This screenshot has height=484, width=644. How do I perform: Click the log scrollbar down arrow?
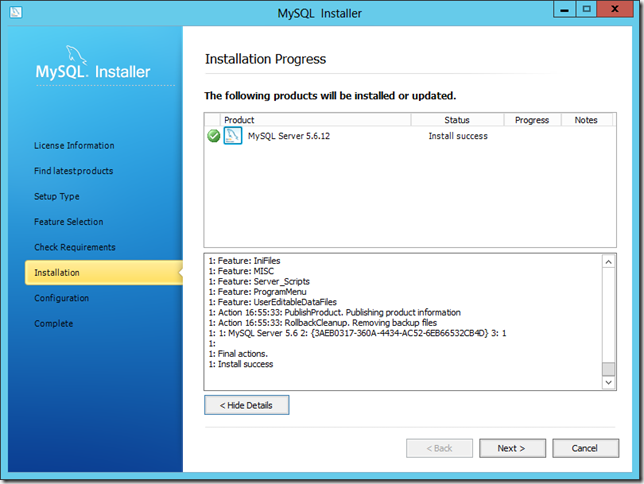coord(608,382)
